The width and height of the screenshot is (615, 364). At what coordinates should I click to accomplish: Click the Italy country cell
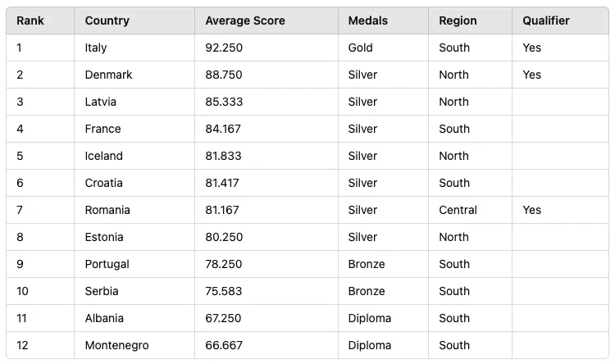96,48
